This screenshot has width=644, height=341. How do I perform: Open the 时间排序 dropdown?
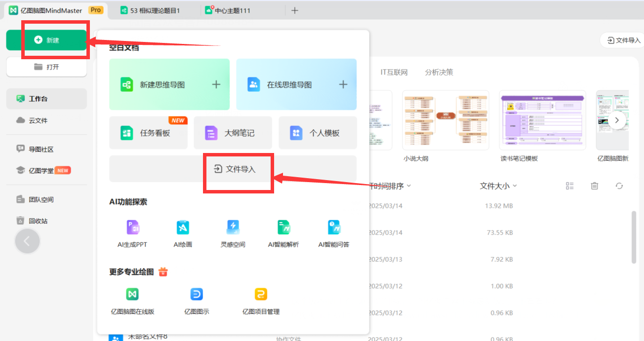(390, 186)
